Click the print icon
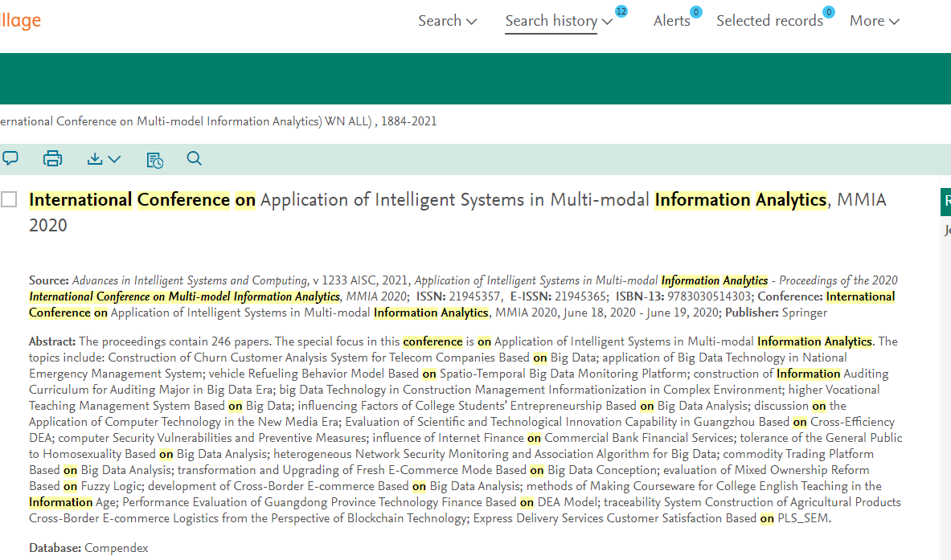 click(x=52, y=159)
